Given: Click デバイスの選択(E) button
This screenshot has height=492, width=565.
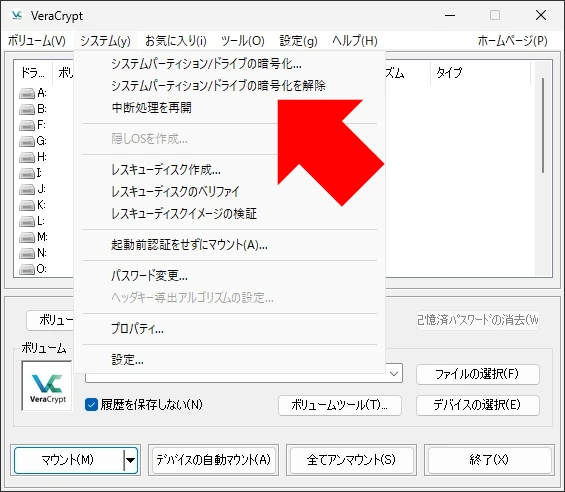Looking at the screenshot, I should pyautogui.click(x=477, y=405).
